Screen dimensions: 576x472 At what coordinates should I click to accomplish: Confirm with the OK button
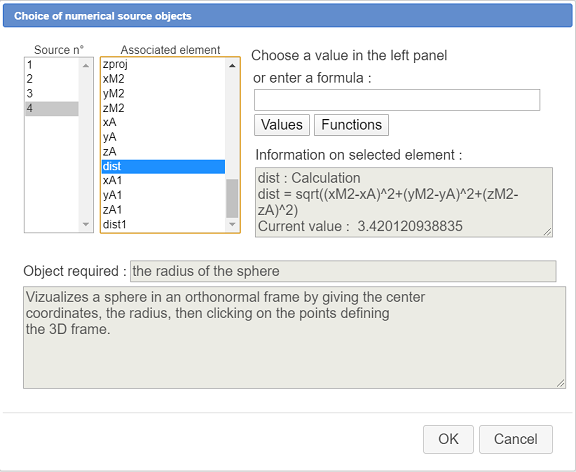point(448,439)
